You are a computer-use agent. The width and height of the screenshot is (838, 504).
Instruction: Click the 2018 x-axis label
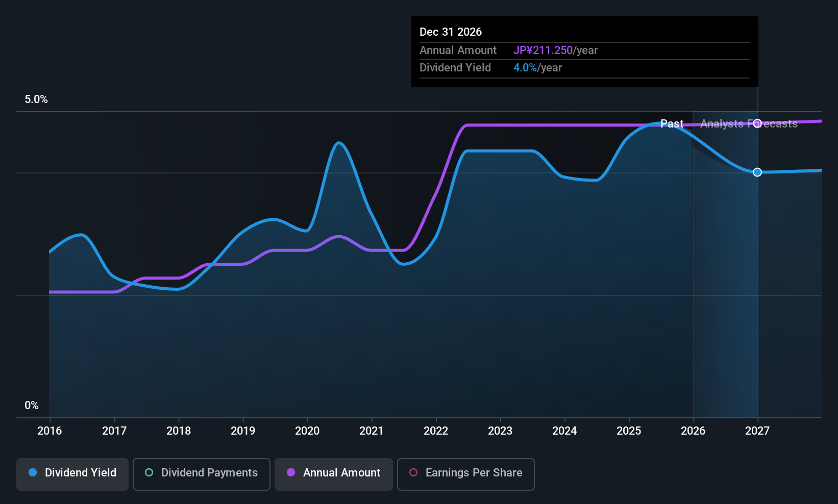(179, 431)
